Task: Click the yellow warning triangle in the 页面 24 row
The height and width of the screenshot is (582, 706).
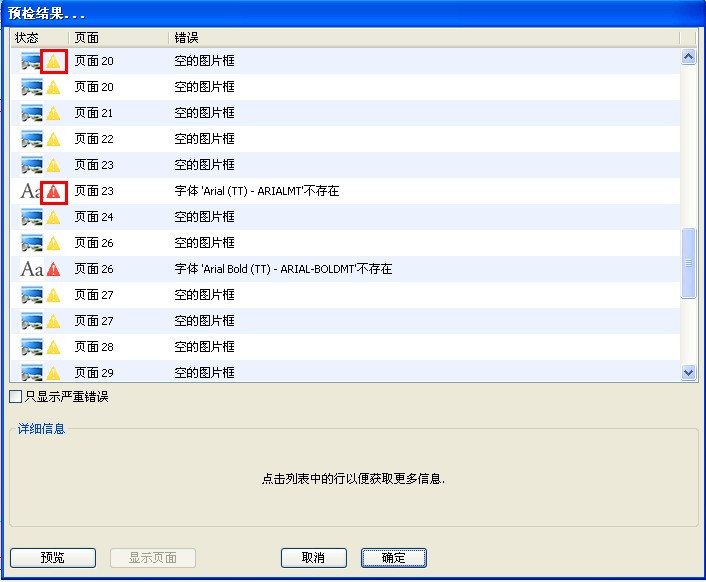Action: click(x=53, y=217)
